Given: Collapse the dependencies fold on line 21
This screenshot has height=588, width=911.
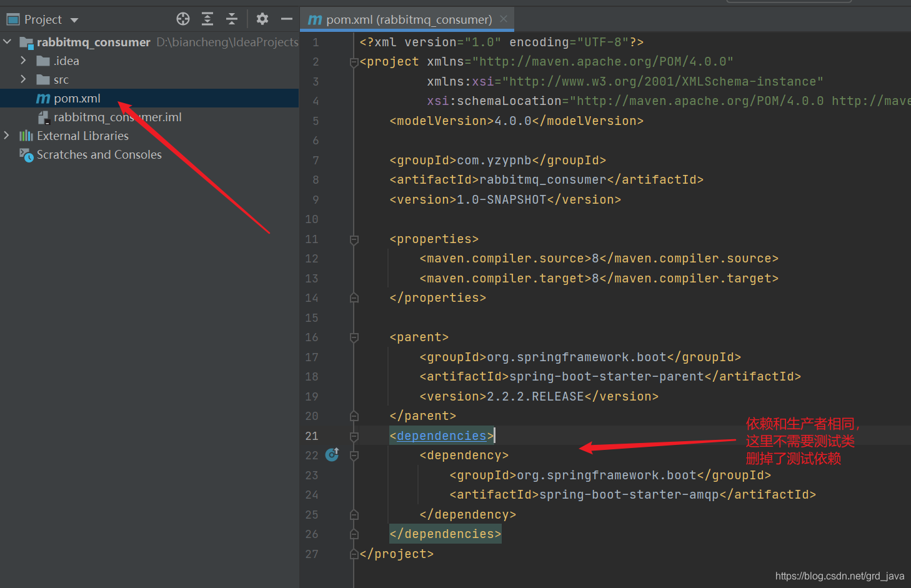Looking at the screenshot, I should pyautogui.click(x=354, y=436).
